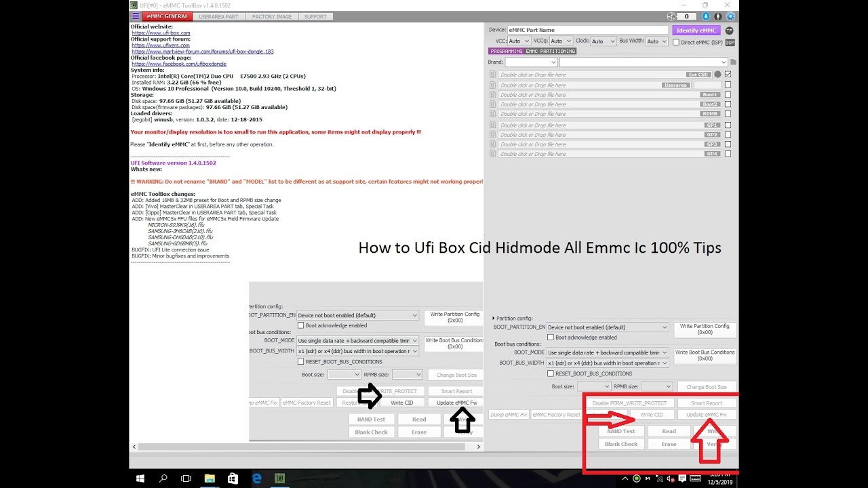
Task: Tick the Boot1 row checkbox
Action: tap(728, 95)
